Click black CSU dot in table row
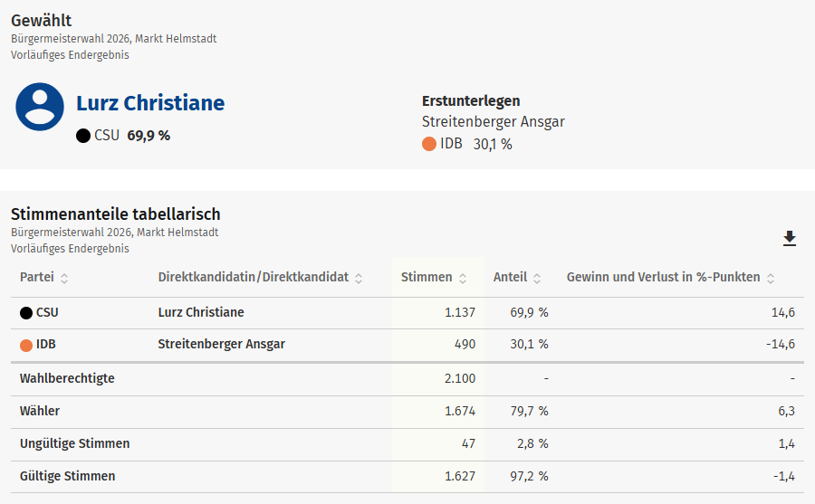815x504 pixels. (x=26, y=313)
